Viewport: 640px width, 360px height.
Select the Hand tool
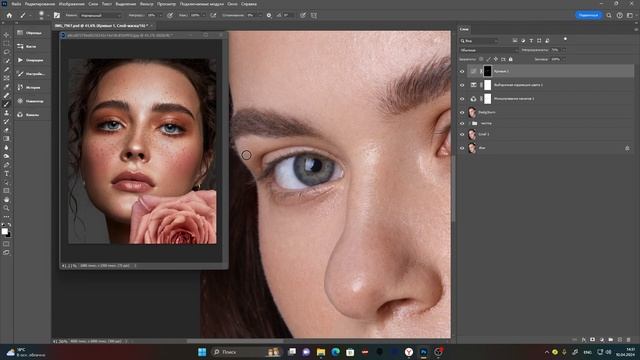click(x=6, y=200)
